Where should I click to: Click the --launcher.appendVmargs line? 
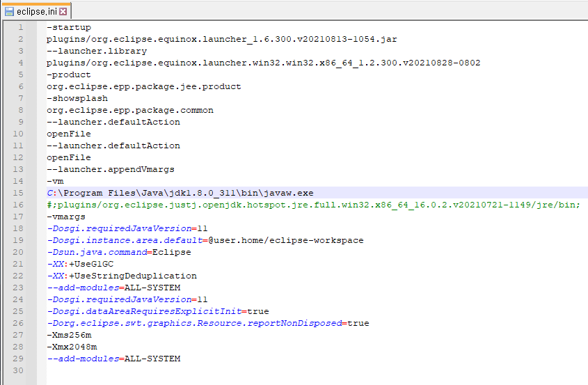point(111,169)
